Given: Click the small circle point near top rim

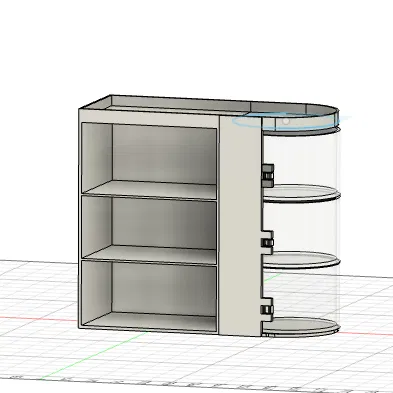Looking at the screenshot, I should coord(286,121).
